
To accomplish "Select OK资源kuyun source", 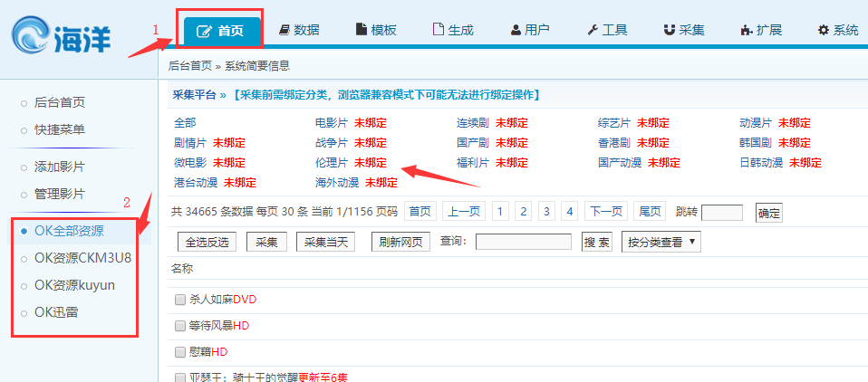I will click(x=74, y=285).
